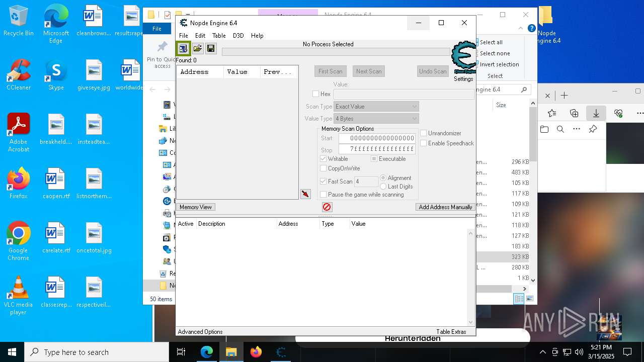Click File Explorer taskbar icon

[x=231, y=352]
